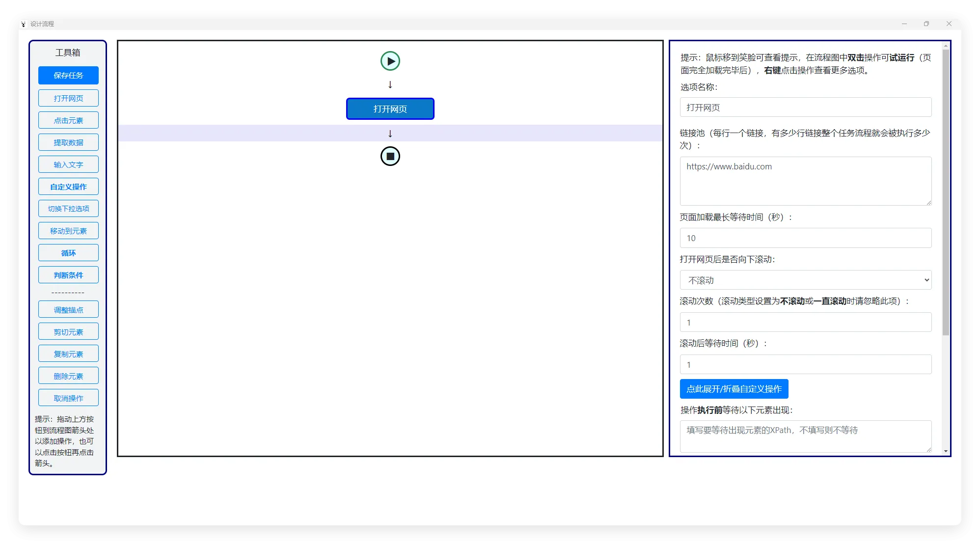Select the 打开网页 node in flowchart
This screenshot has height=544, width=980.
[x=390, y=109]
